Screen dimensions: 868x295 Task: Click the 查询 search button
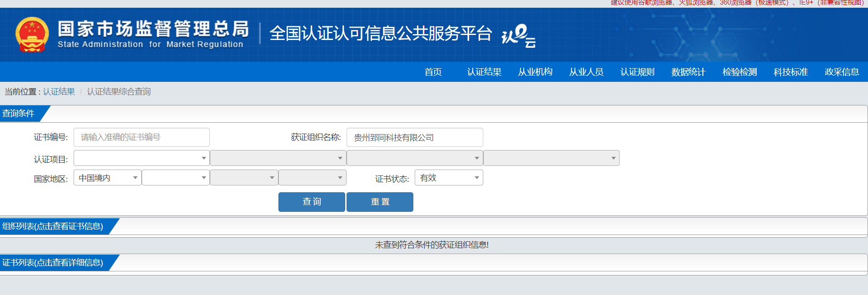(312, 202)
